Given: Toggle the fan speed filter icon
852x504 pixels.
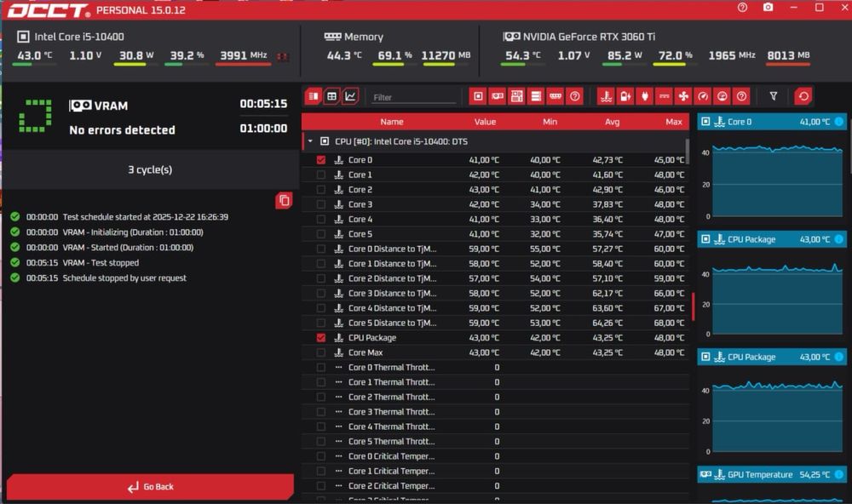Looking at the screenshot, I should pyautogui.click(x=683, y=97).
